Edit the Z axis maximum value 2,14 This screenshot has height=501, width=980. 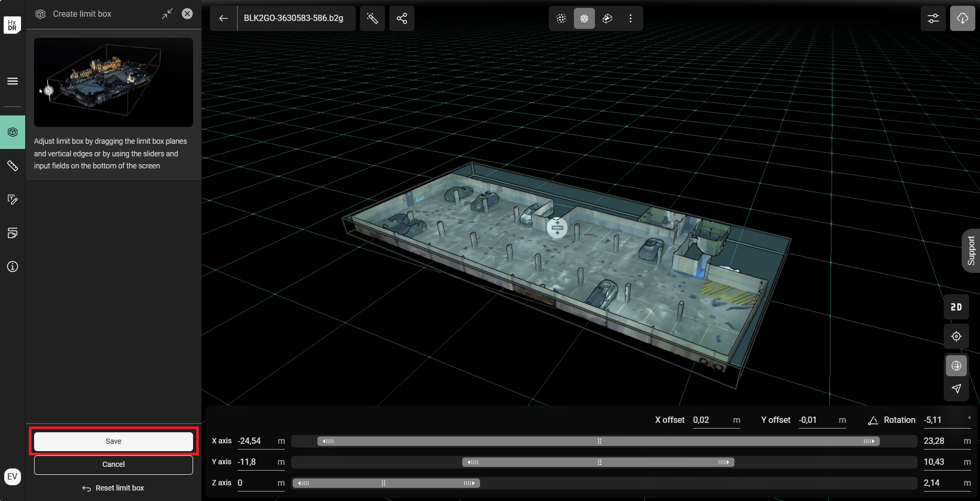click(x=947, y=483)
